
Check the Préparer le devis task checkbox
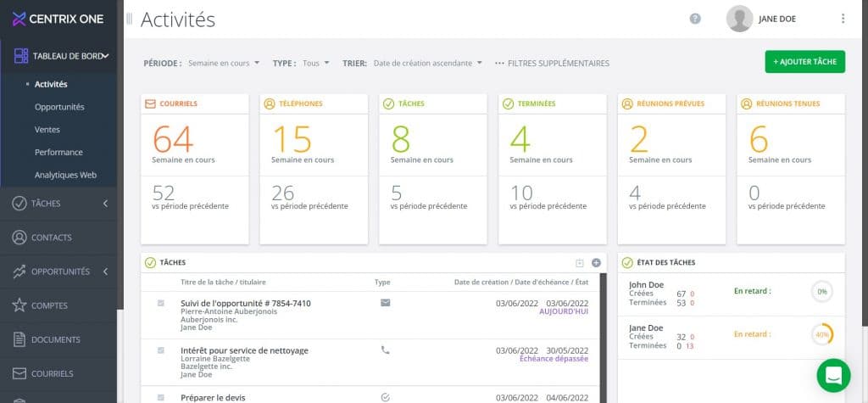[161, 396]
